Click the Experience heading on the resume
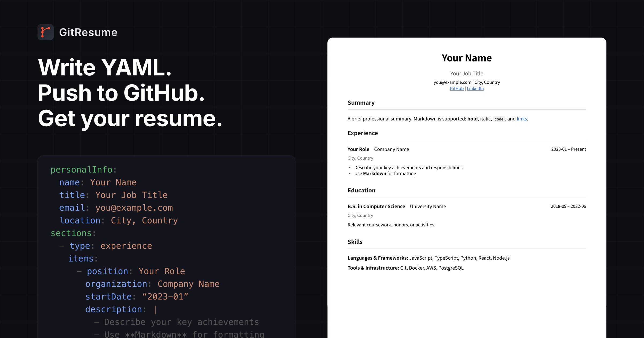 point(363,133)
